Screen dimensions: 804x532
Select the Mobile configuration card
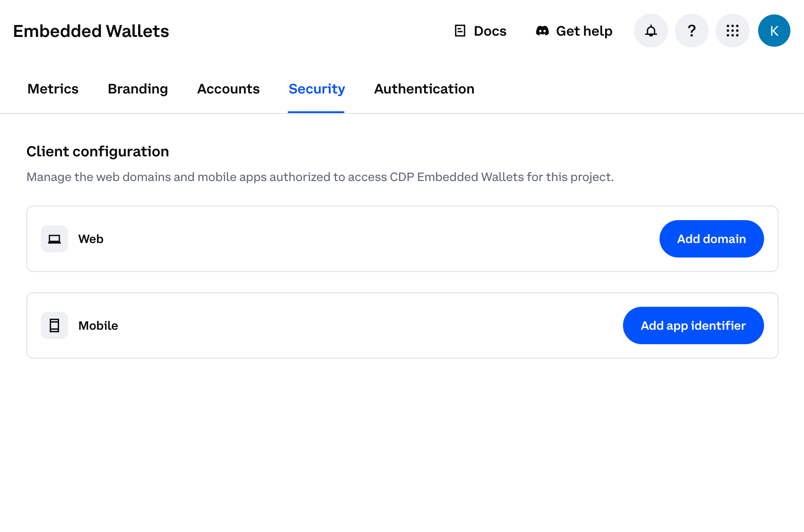(x=340, y=325)
